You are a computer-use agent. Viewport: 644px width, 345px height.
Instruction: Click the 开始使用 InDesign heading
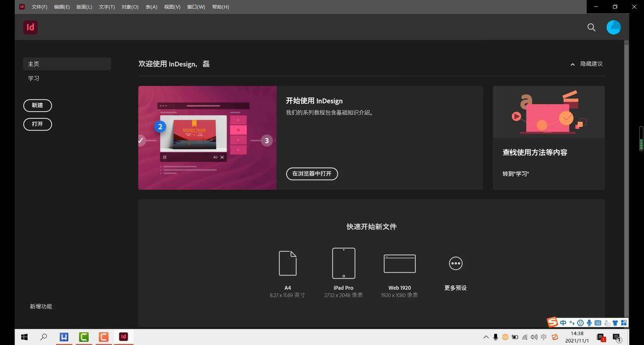pos(314,101)
